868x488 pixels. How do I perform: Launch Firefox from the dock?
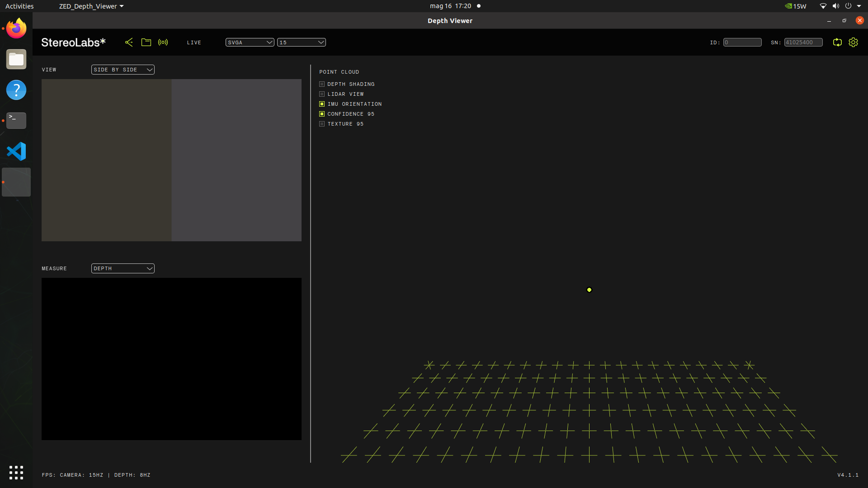pos(16,28)
